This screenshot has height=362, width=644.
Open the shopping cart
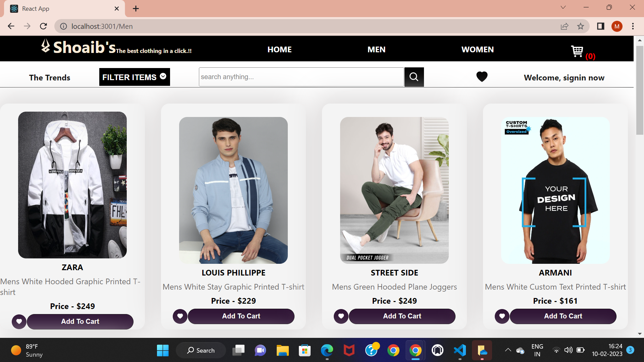pos(577,51)
